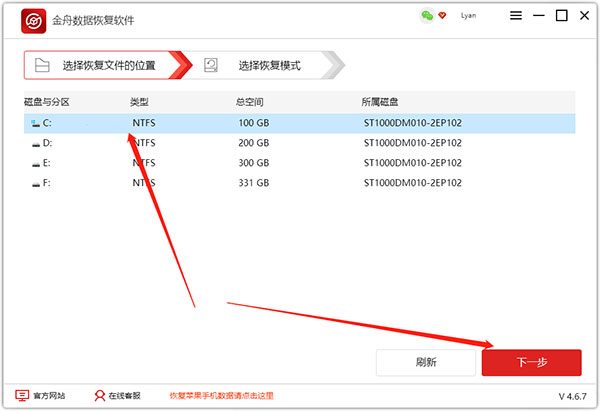Screen dimensions: 600x411
Task: Open the 选择恢复文件的位置 step tab
Action: click(105, 66)
